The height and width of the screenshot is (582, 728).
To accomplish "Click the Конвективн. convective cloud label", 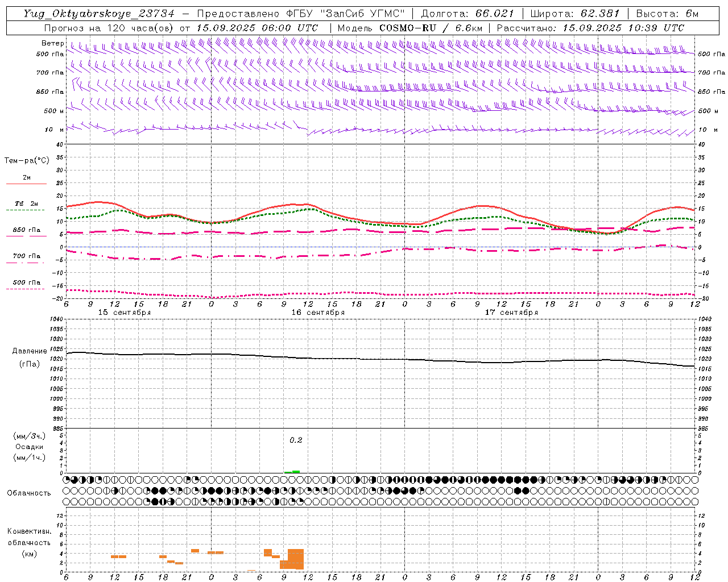I will [29, 531].
